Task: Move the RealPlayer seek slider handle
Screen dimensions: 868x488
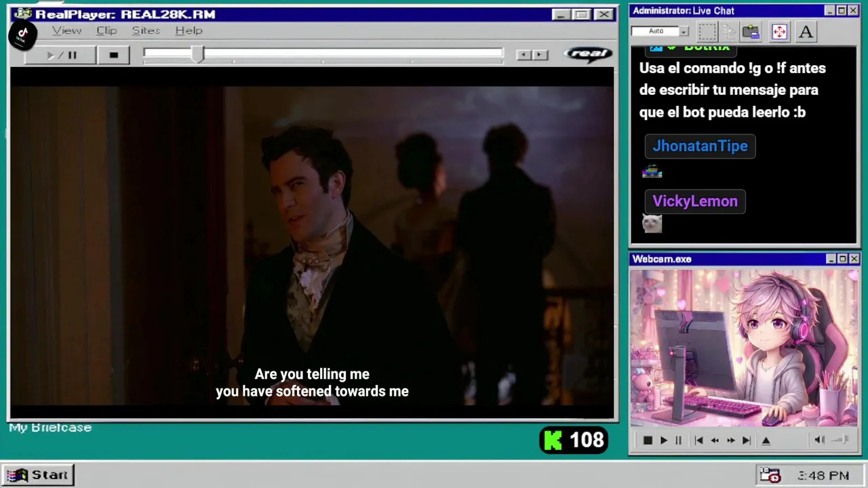Action: pyautogui.click(x=197, y=55)
